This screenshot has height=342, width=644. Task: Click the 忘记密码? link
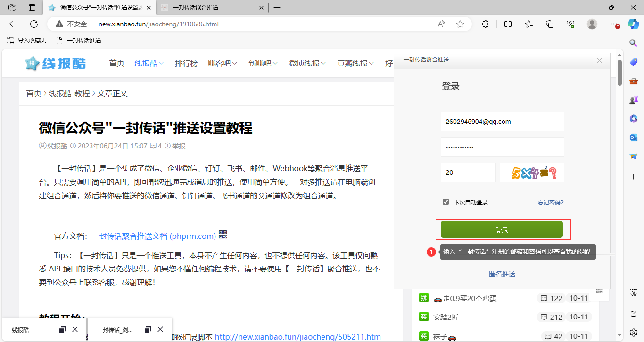coord(551,203)
